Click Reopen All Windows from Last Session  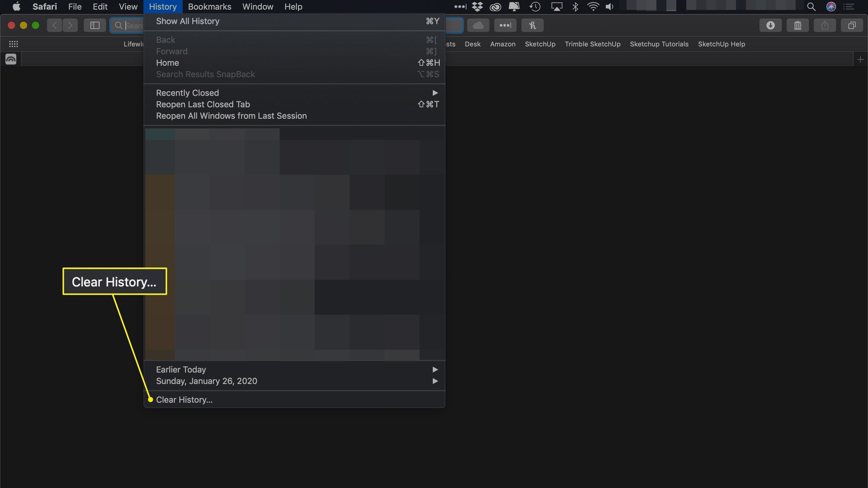[231, 116]
